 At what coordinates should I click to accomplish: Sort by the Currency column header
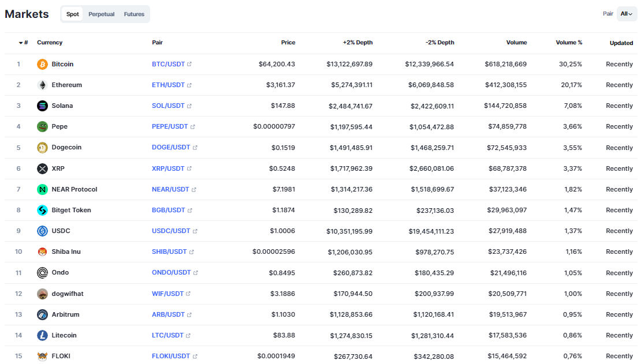click(50, 43)
